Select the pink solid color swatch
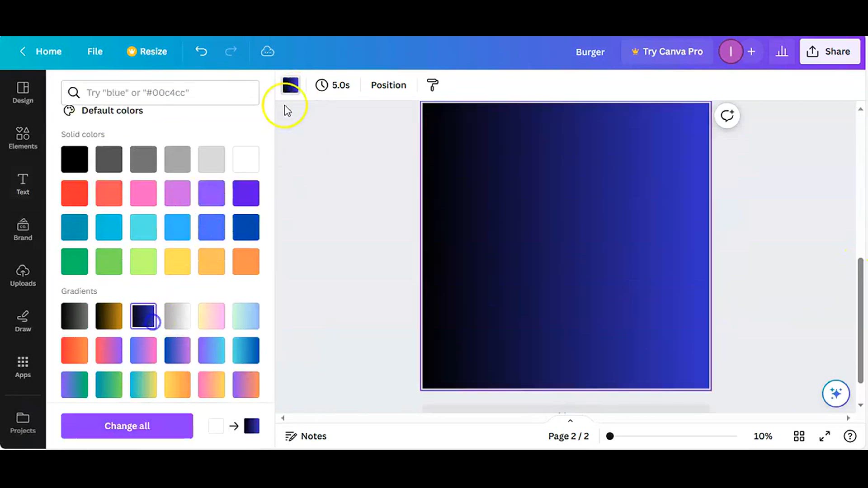The image size is (868, 488). tap(143, 193)
